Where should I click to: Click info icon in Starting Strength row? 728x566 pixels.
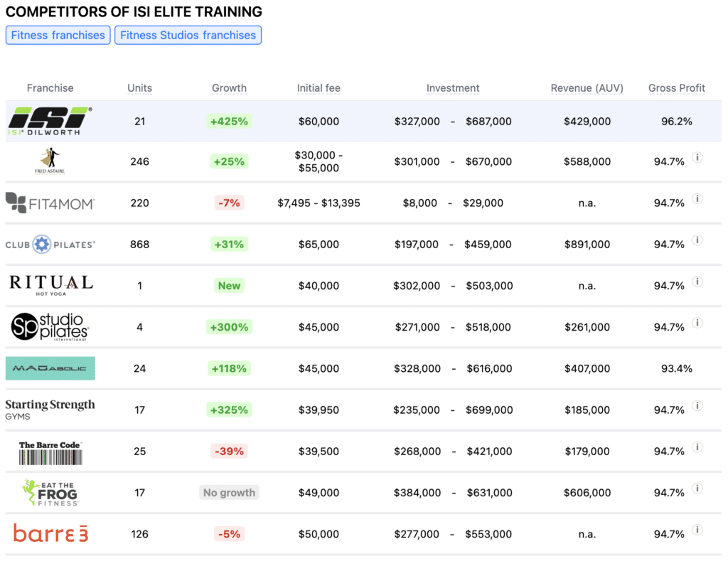click(x=697, y=406)
